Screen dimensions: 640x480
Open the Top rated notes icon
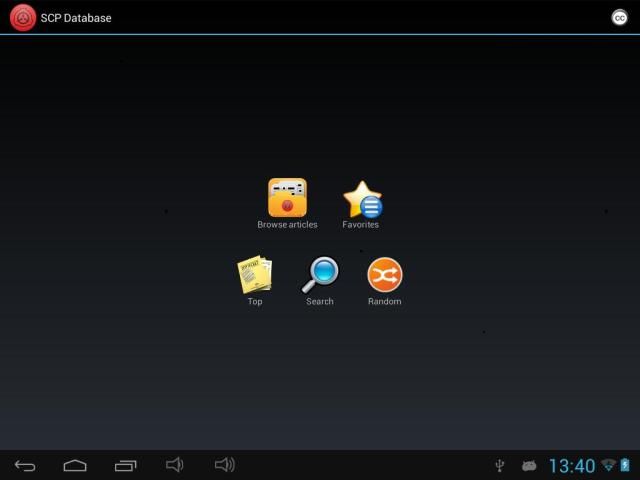pyautogui.click(x=254, y=275)
